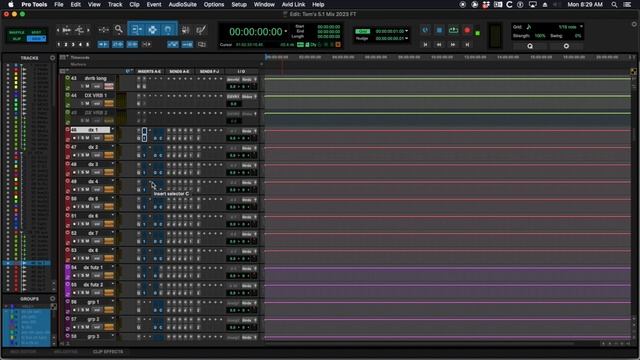Open dx 4 playlist selector arrow

[x=113, y=181]
